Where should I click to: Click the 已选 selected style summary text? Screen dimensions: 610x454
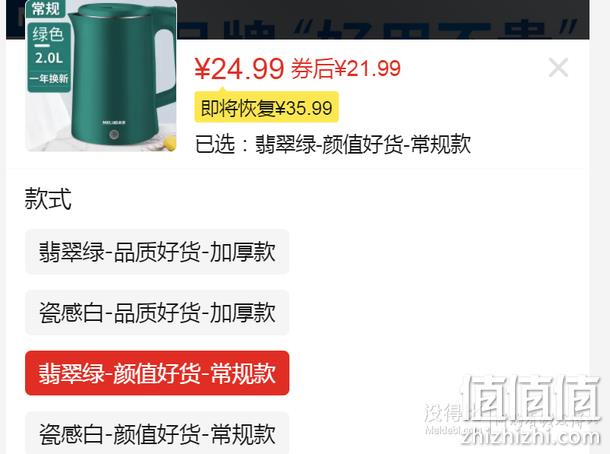coord(333,144)
